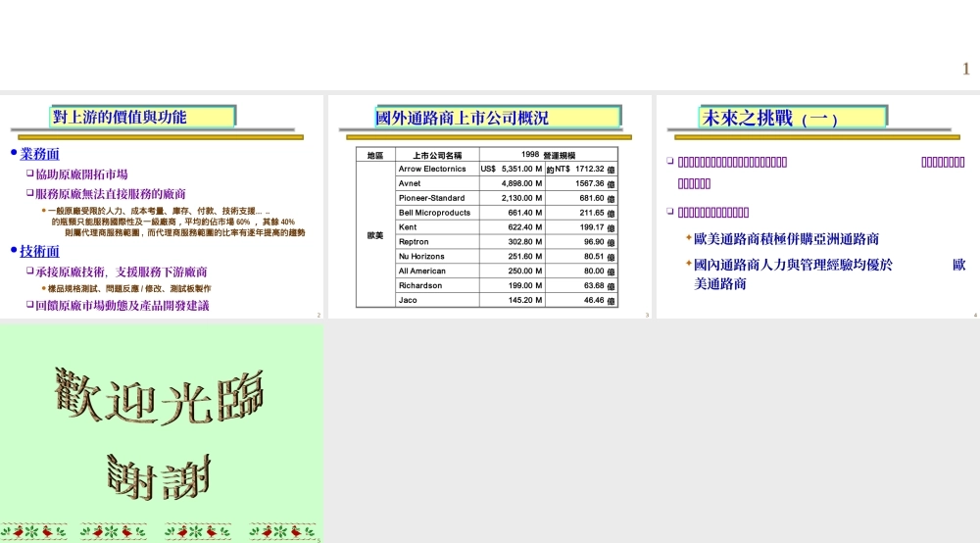
Task: Click the 5,351.00 M revenue value
Action: point(521,169)
